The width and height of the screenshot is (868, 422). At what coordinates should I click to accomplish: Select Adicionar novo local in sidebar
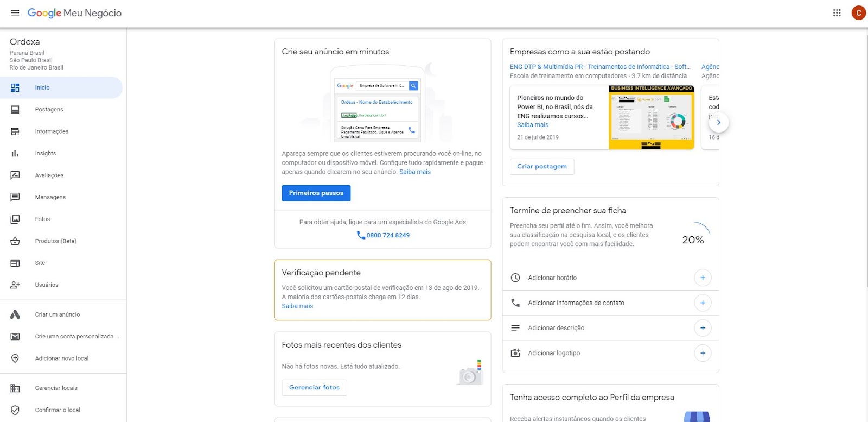tap(61, 358)
